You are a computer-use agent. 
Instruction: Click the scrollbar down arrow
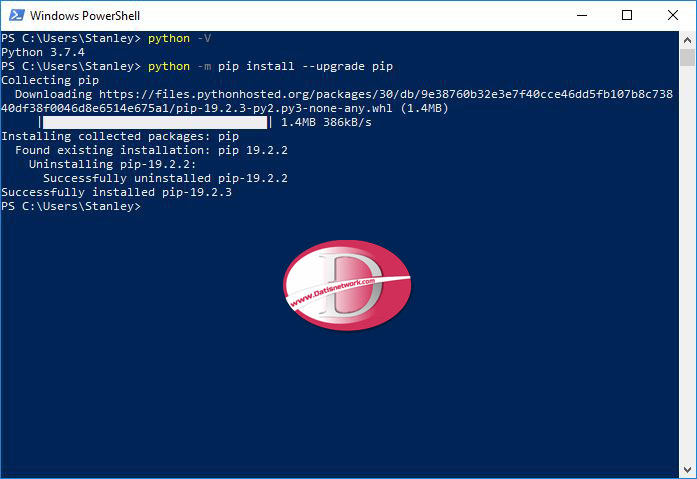coord(687,470)
